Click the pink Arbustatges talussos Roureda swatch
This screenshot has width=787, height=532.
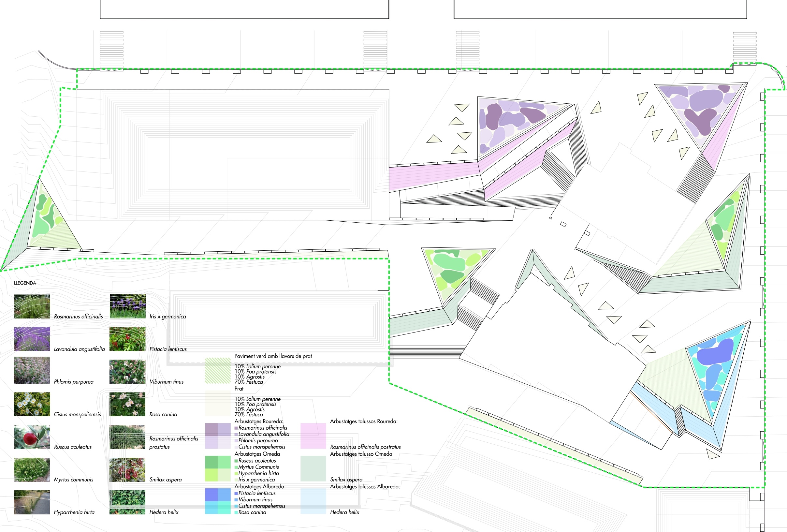click(x=313, y=436)
